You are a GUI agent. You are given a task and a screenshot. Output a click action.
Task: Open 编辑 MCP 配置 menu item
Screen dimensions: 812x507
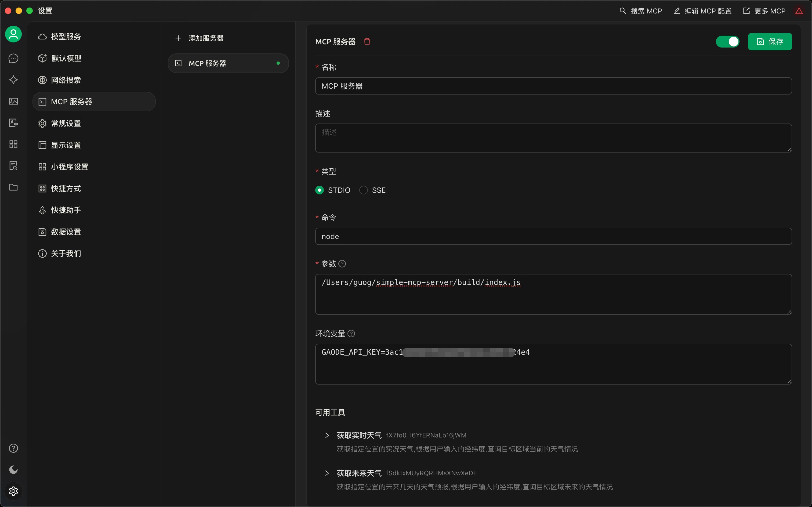(x=702, y=10)
